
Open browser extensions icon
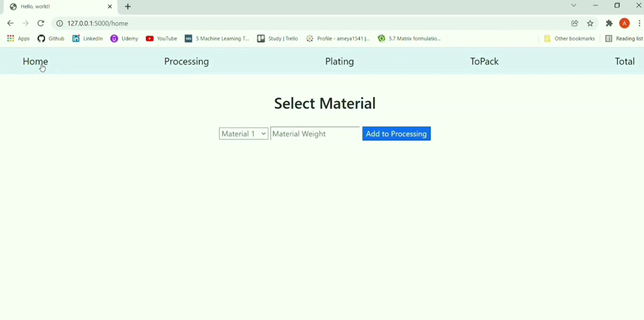(x=609, y=23)
